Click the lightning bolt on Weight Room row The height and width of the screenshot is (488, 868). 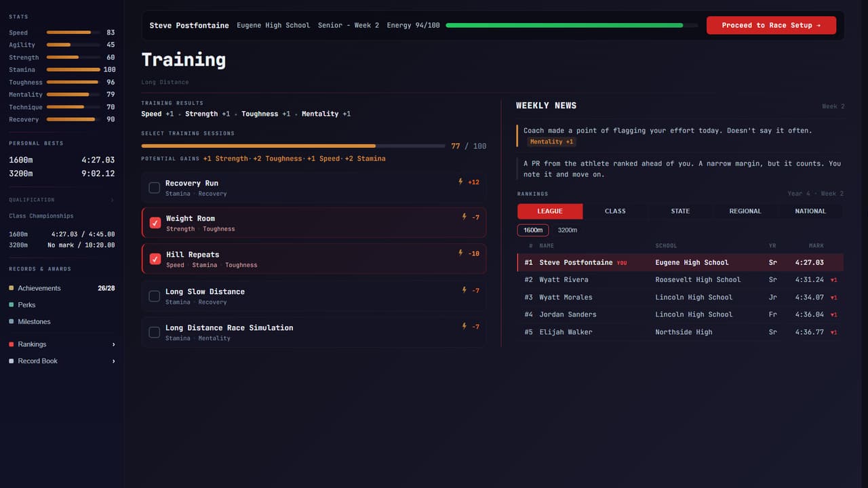click(x=465, y=217)
